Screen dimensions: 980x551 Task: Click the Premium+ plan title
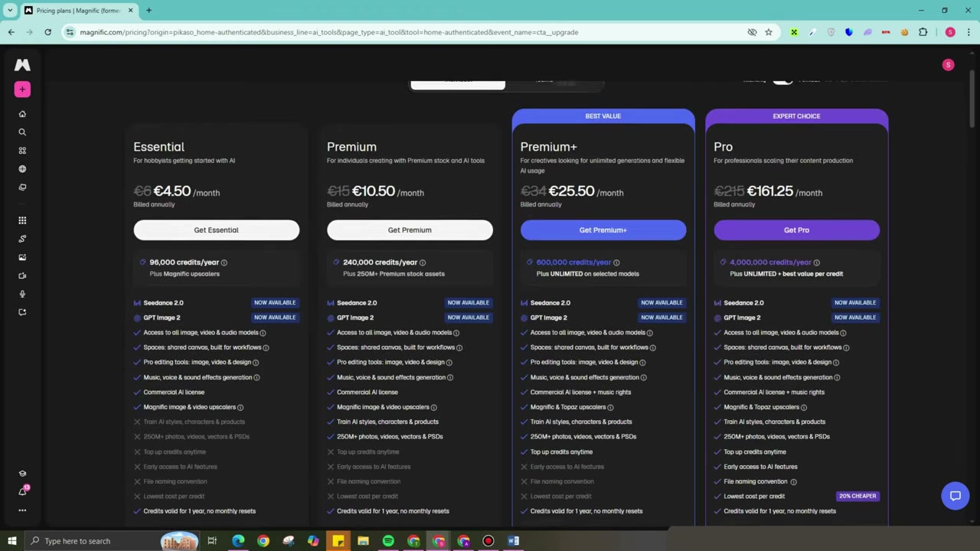[548, 147]
